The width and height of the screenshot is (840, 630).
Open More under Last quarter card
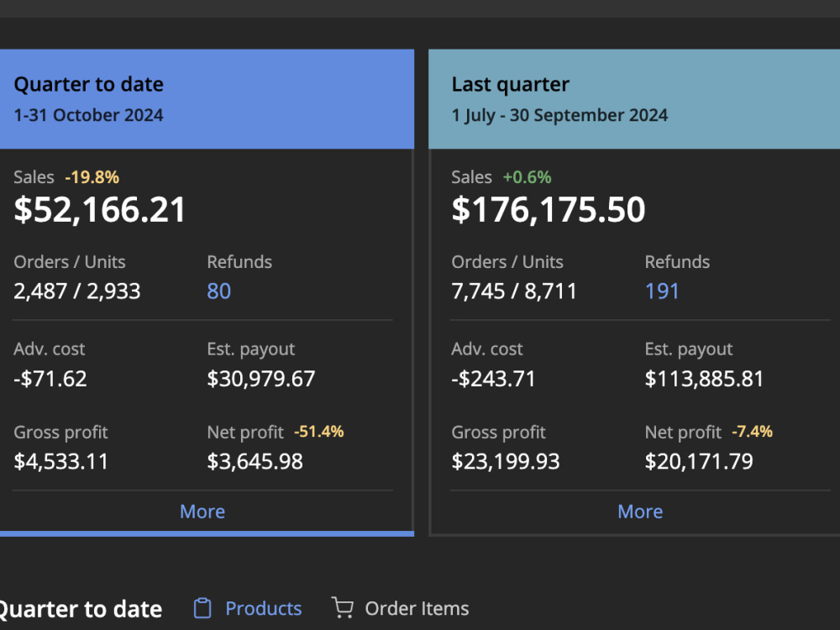[640, 512]
